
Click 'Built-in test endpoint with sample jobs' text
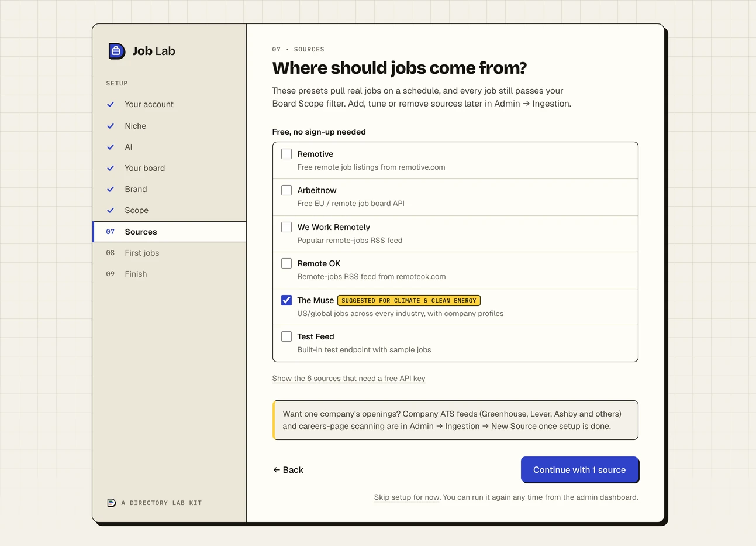point(364,350)
